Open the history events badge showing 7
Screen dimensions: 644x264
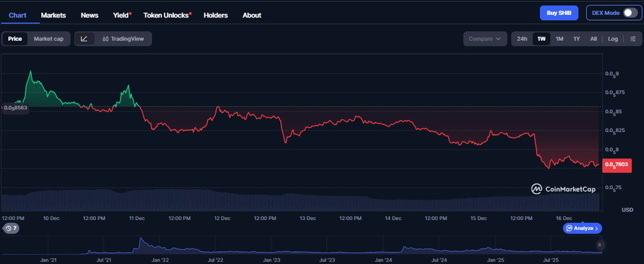pos(10,228)
